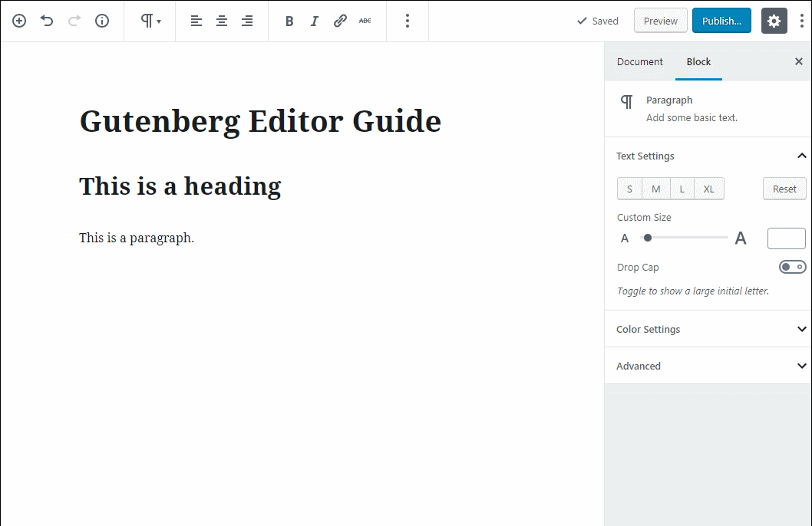812x526 pixels.
Task: Collapse the Text Settings panel
Action: [x=708, y=156]
